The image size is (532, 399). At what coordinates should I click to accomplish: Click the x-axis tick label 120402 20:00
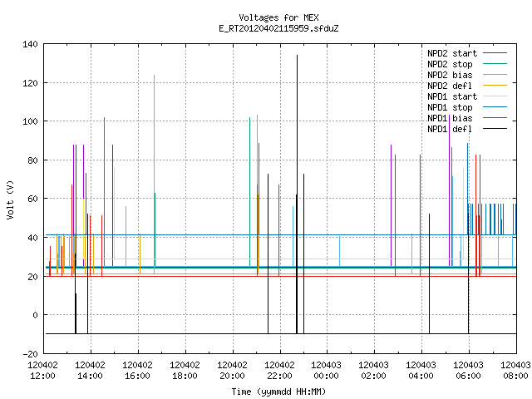(x=232, y=371)
